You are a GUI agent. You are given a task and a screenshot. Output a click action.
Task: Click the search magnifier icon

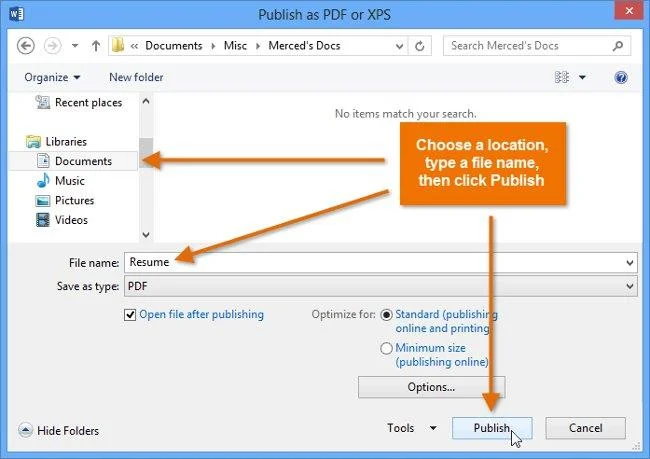(x=618, y=46)
